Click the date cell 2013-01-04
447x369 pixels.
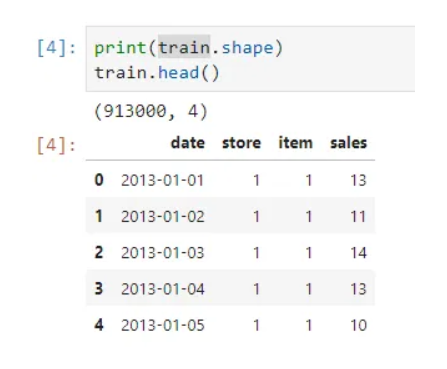[x=163, y=289]
